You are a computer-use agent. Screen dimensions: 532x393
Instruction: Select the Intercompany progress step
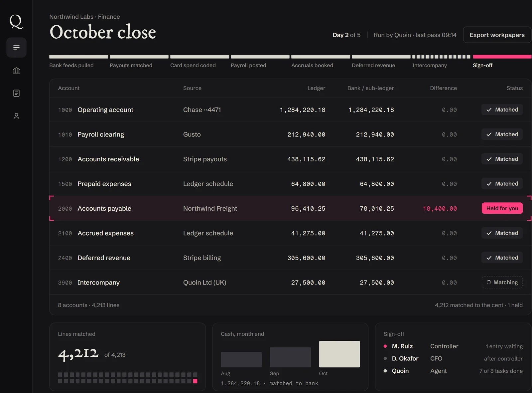(429, 65)
